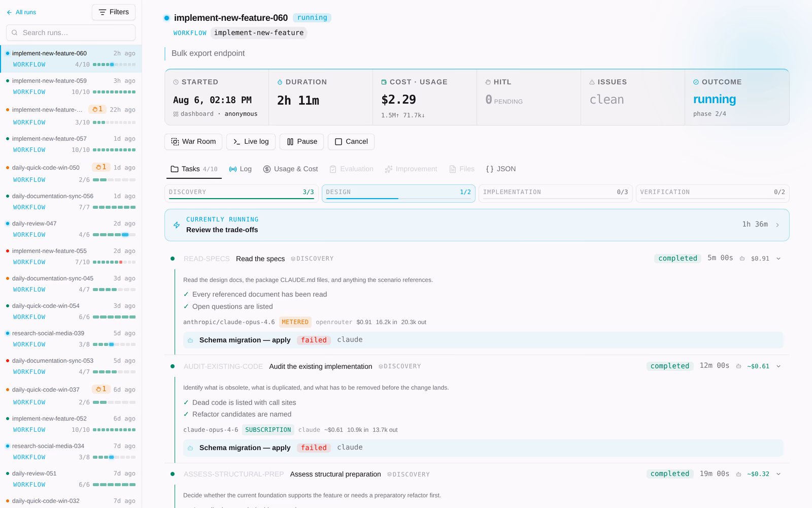
Task: Click the implement-new-feature workflow tag
Action: pyautogui.click(x=259, y=33)
